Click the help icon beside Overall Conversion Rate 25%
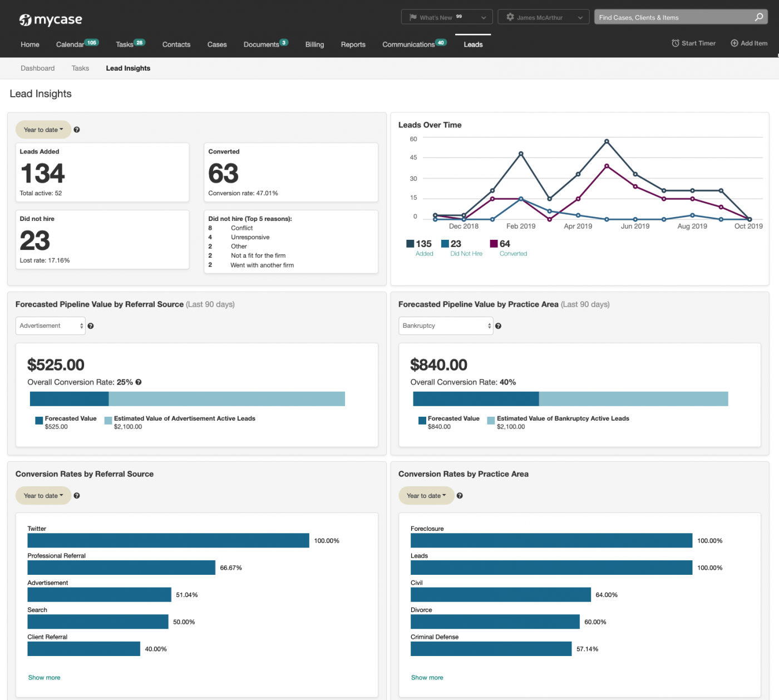The image size is (779, 700). pos(139,382)
